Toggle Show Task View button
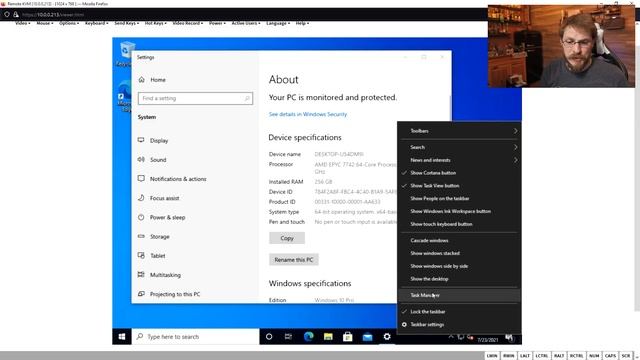640x360 pixels. (x=459, y=186)
